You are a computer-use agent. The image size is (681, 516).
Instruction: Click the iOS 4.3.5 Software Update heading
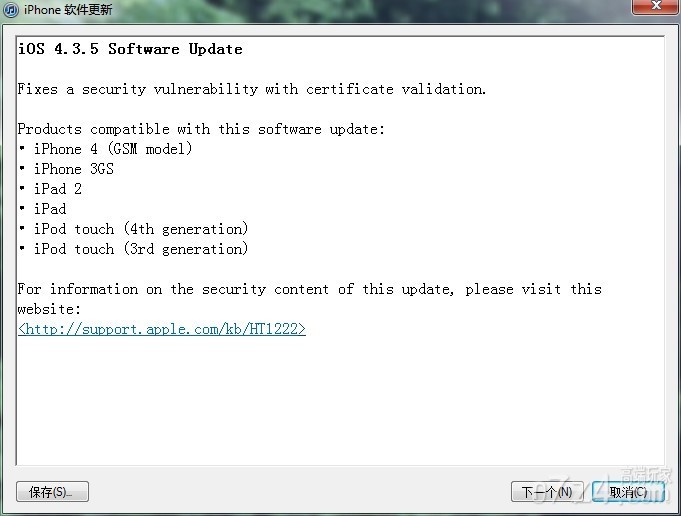(130, 49)
